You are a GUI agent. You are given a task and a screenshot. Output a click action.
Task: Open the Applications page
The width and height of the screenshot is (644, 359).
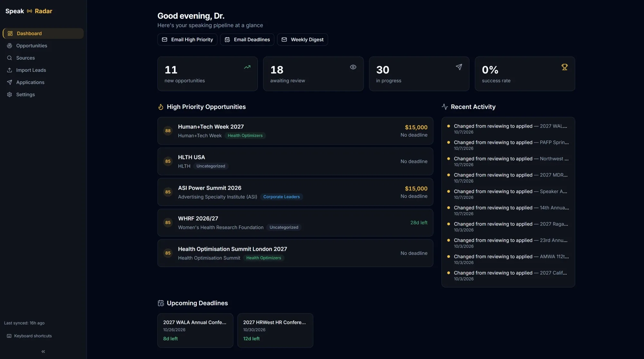coord(43,82)
